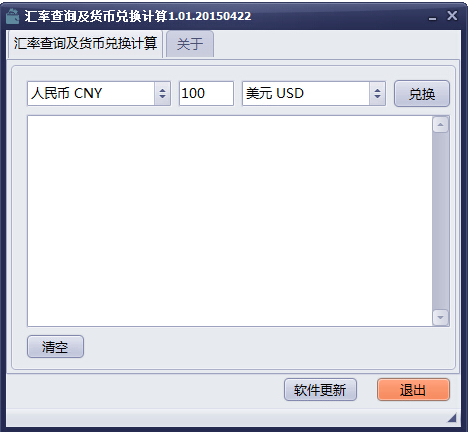Clear the results with the 清空 button
Viewport: 470px width, 432px height.
[55, 347]
